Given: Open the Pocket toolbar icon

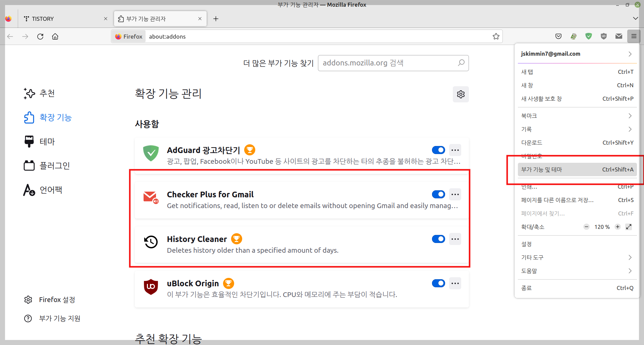Looking at the screenshot, I should tap(558, 36).
